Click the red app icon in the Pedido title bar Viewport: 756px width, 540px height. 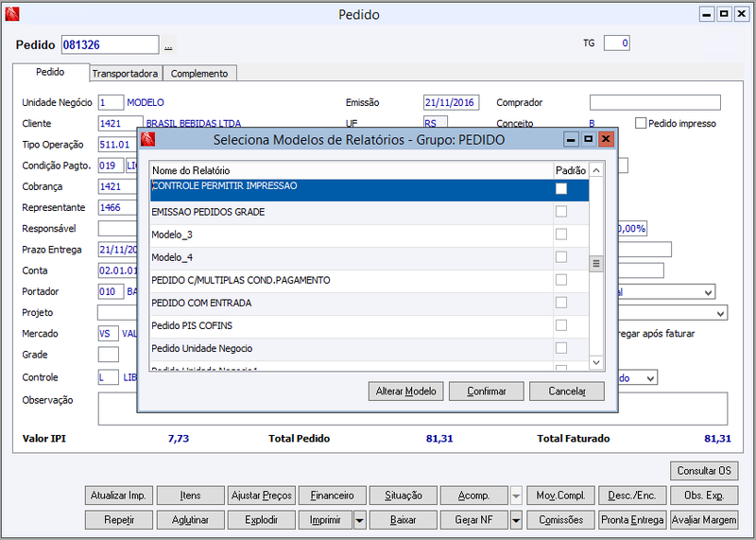[x=12, y=14]
